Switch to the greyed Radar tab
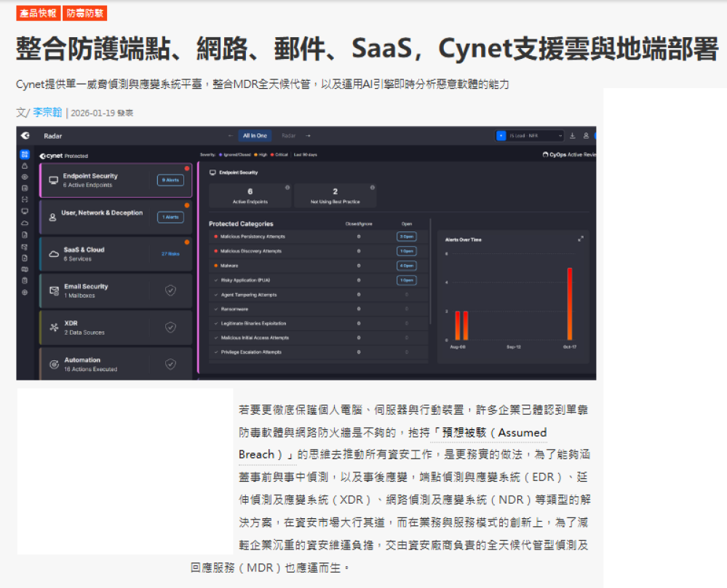 289,136
